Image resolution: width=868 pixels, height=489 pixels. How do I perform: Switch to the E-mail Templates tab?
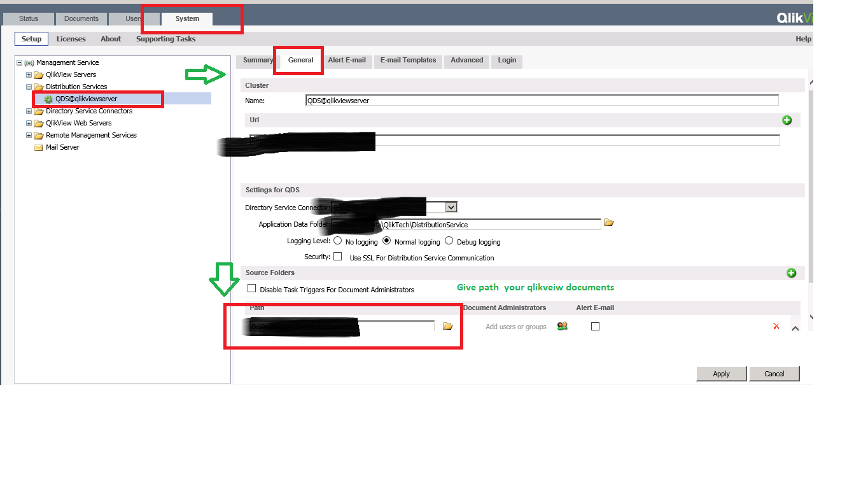(x=408, y=60)
